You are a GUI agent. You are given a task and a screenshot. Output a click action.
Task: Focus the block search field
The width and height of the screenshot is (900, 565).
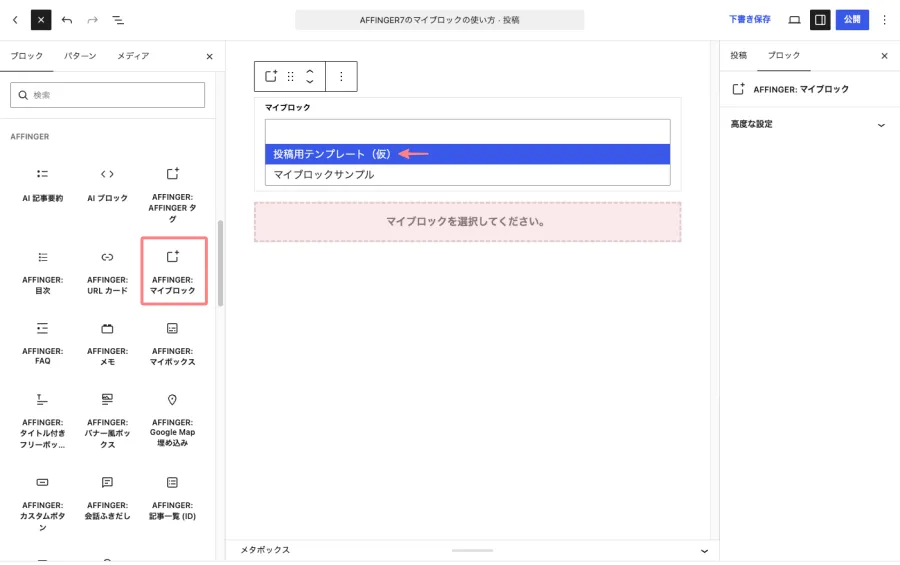pyautogui.click(x=107, y=95)
